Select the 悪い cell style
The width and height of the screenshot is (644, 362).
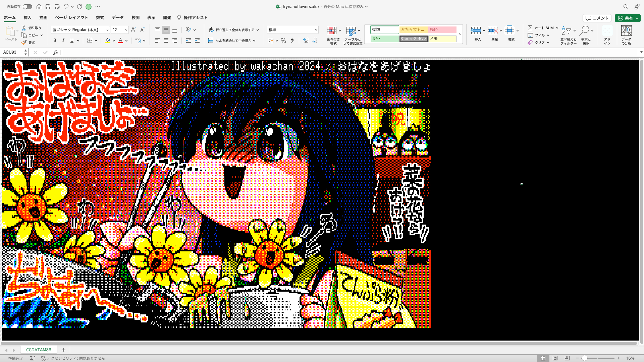442,29
